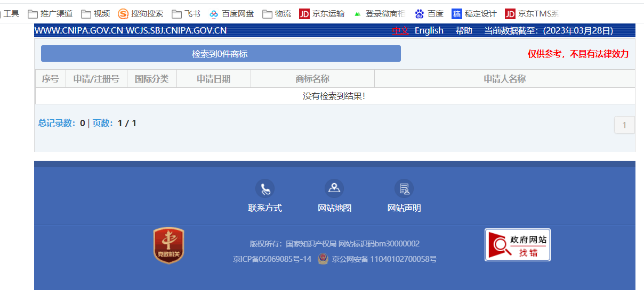Image resolution: width=644 pixels, height=297 pixels.
Task: Open the 京东运输 JD bookmark
Action: (321, 14)
